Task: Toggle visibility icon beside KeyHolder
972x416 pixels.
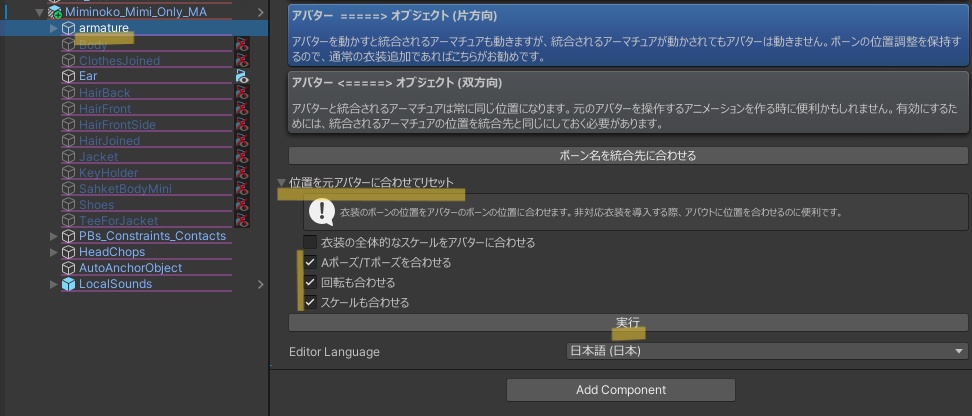Action: point(242,172)
